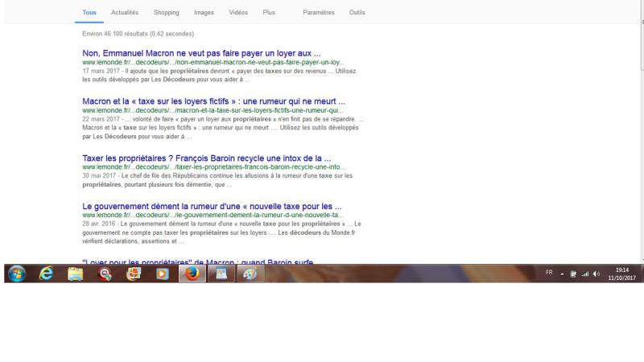This screenshot has width=644, height=362.
Task: Show hidden system tray icons
Action: tap(562, 274)
